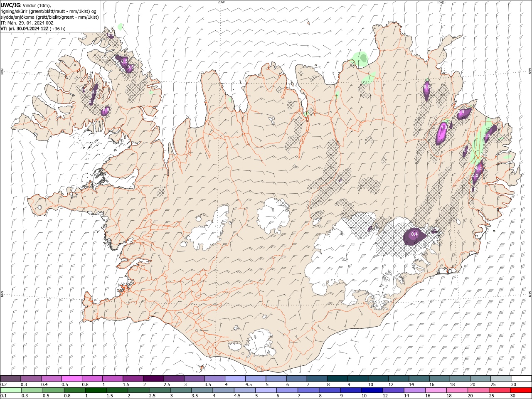Click the large 0.4 patch on Vatnajökull glacier

pyautogui.click(x=414, y=236)
